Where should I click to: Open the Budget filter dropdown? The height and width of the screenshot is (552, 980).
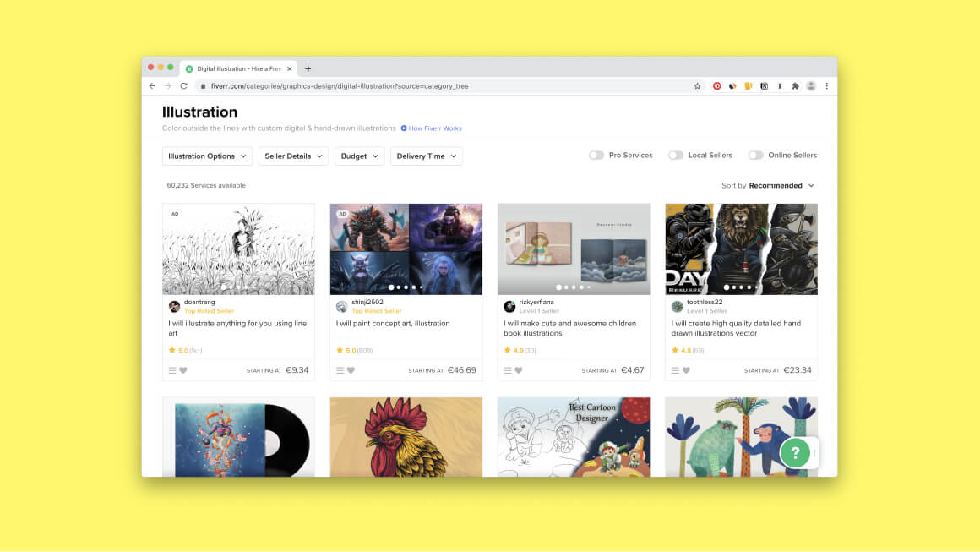[x=359, y=156]
